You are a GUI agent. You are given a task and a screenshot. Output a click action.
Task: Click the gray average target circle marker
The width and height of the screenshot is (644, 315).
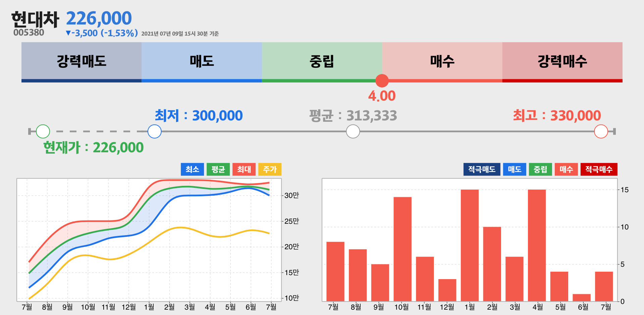353,132
